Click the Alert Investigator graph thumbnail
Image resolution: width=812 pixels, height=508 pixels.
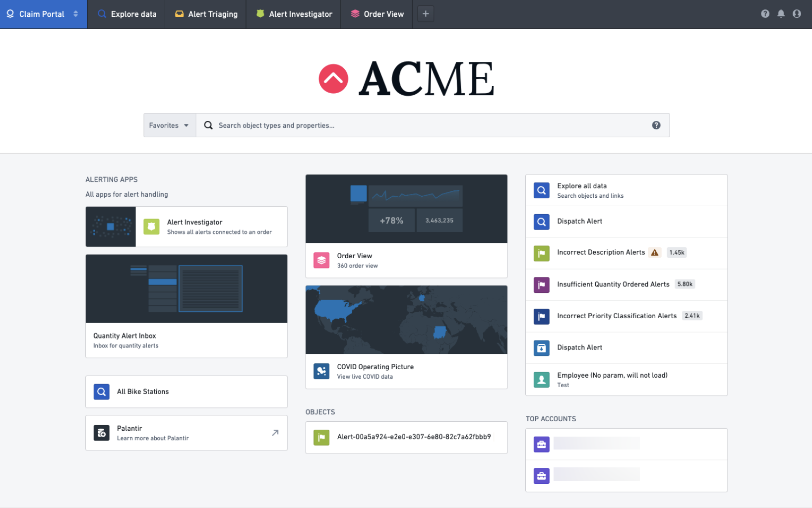coord(111,226)
